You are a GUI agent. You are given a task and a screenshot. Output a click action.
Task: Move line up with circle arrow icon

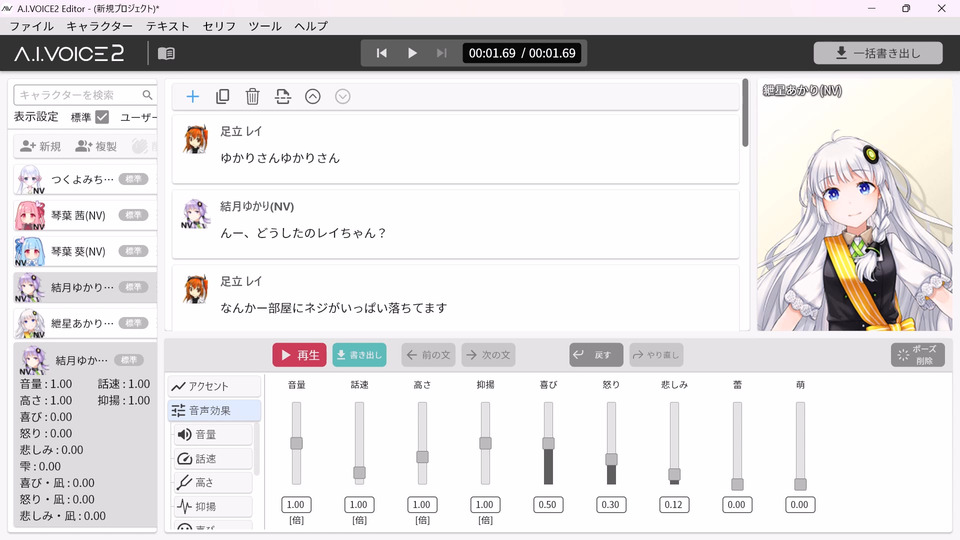point(313,97)
